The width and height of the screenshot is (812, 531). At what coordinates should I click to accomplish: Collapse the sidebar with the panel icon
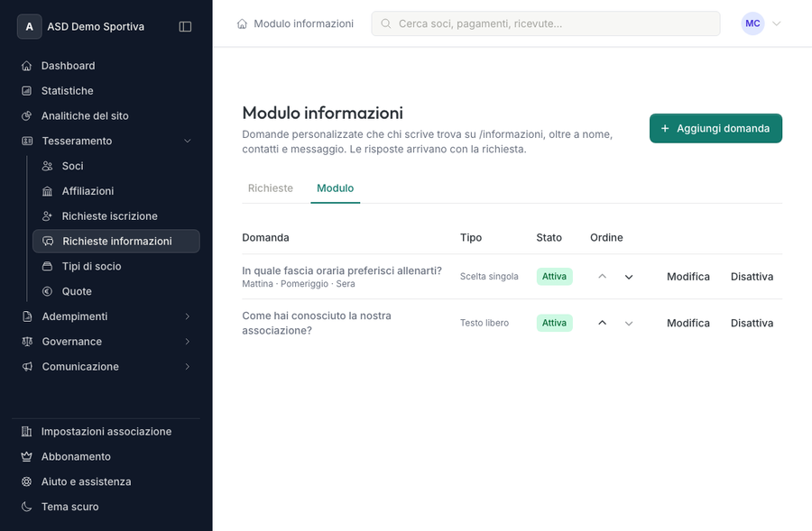[185, 26]
